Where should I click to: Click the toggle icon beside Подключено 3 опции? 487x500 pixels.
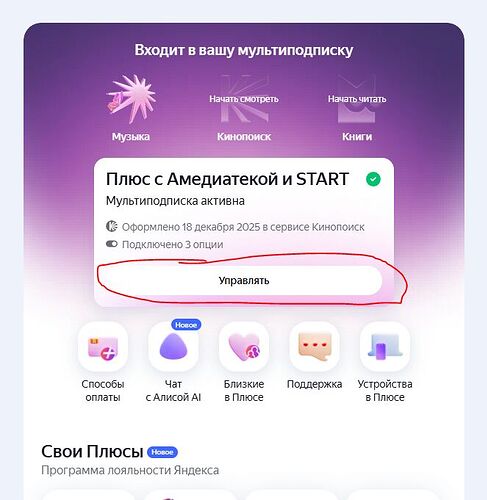112,244
